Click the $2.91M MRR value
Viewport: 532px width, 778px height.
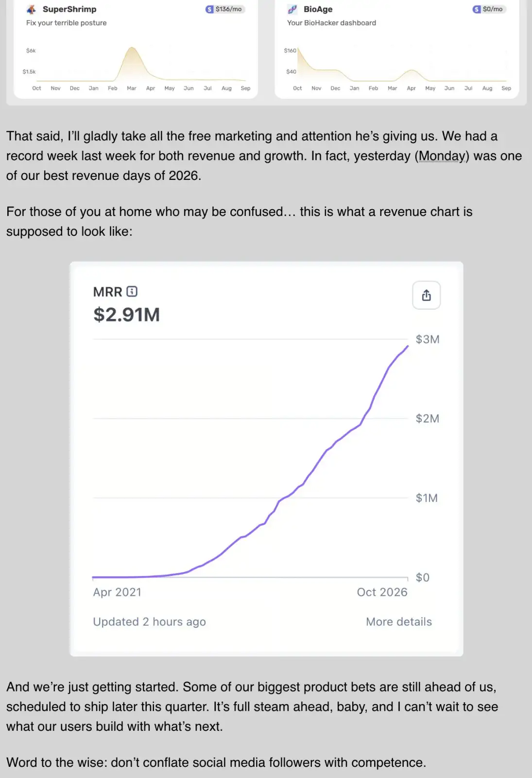tap(126, 315)
